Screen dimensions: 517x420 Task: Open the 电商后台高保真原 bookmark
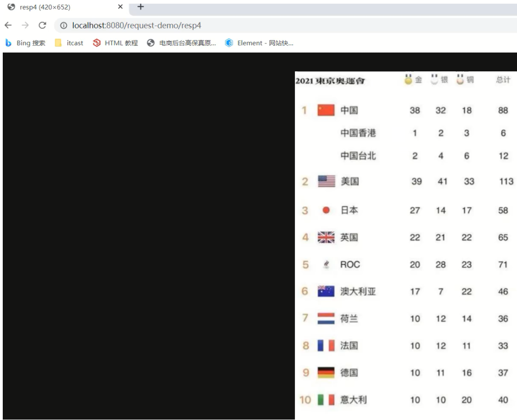click(x=181, y=43)
